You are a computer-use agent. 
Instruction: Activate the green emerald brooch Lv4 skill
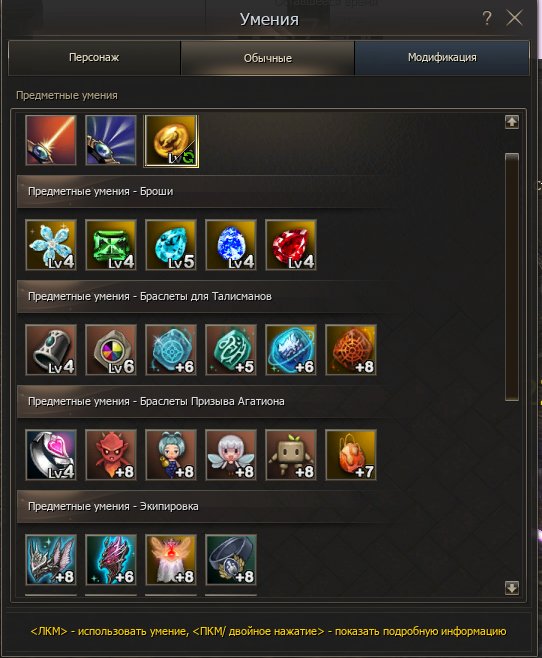pyautogui.click(x=111, y=245)
